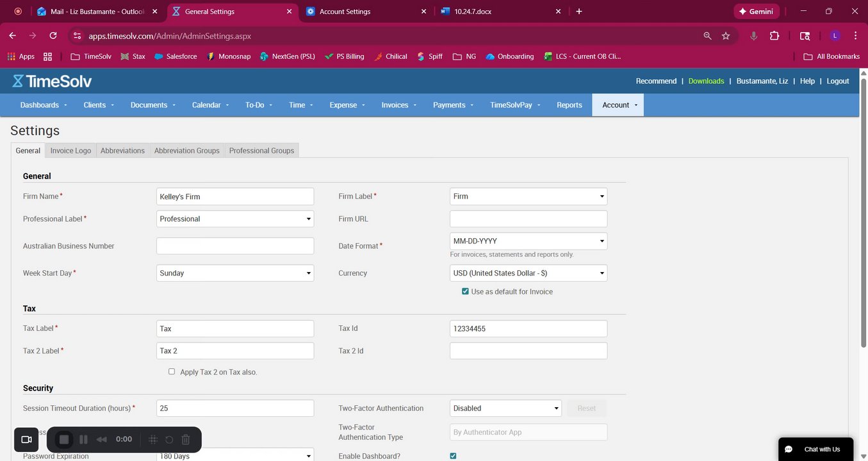
Task: Open Chrome profile avatar L
Action: [x=835, y=36]
